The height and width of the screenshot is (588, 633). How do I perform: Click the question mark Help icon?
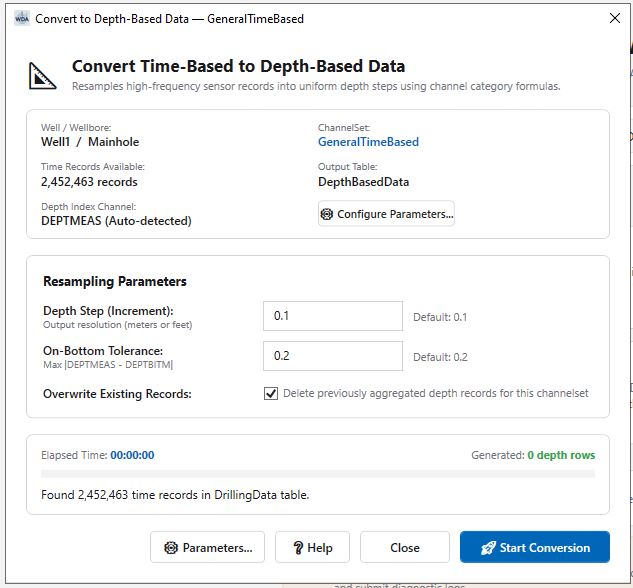(x=298, y=548)
